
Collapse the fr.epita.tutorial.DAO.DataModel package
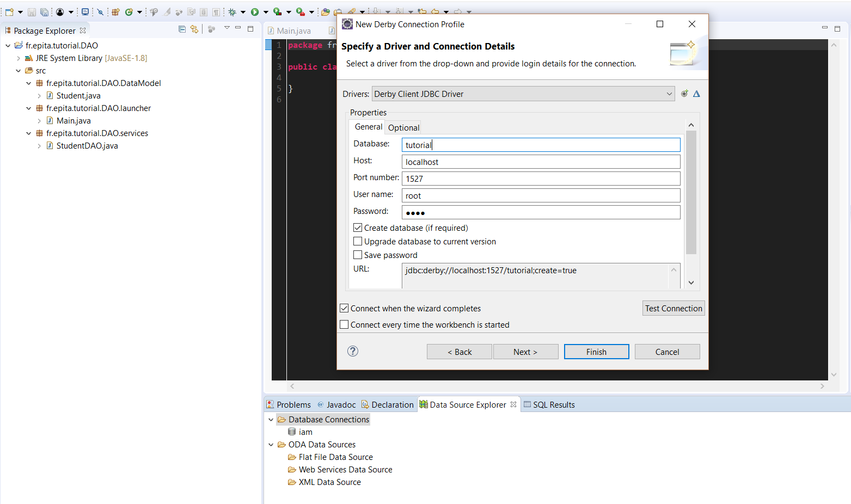pos(29,83)
